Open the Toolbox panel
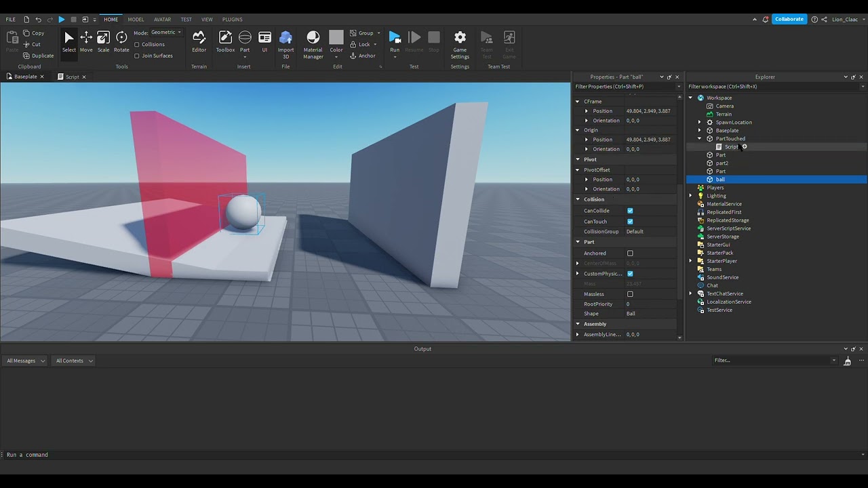868x488 pixels. (x=225, y=41)
